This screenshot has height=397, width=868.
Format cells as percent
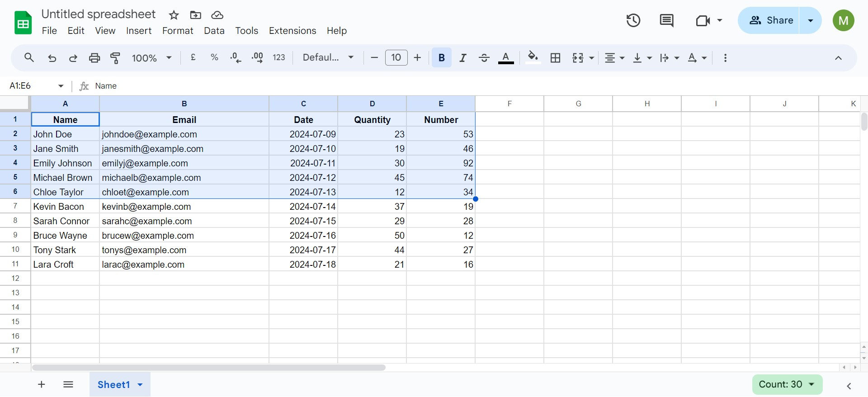[x=214, y=57]
